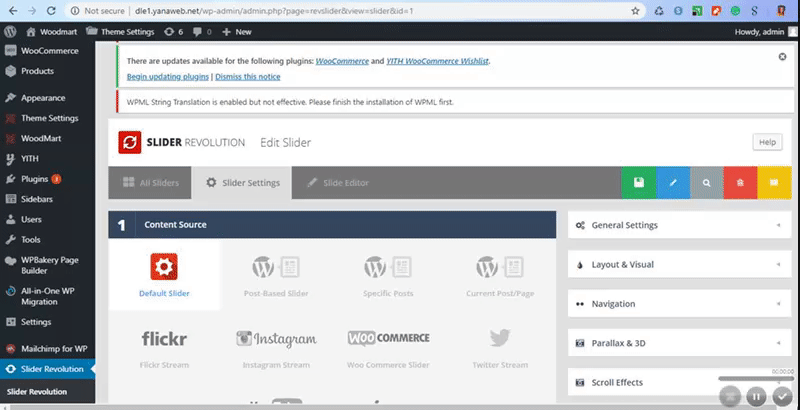800x410 pixels.
Task: Switch to the All Sliders tab
Action: click(x=150, y=183)
